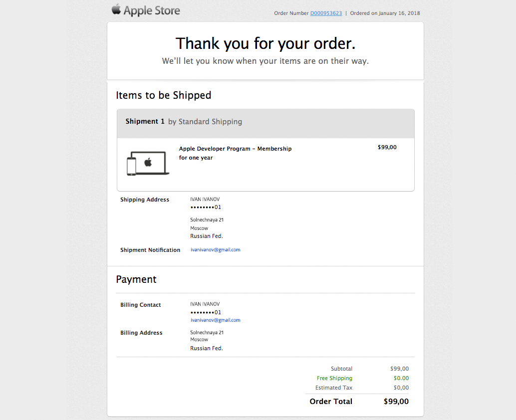Click the Shipping Address label
Image resolution: width=516 pixels, height=420 pixels.
click(145, 200)
